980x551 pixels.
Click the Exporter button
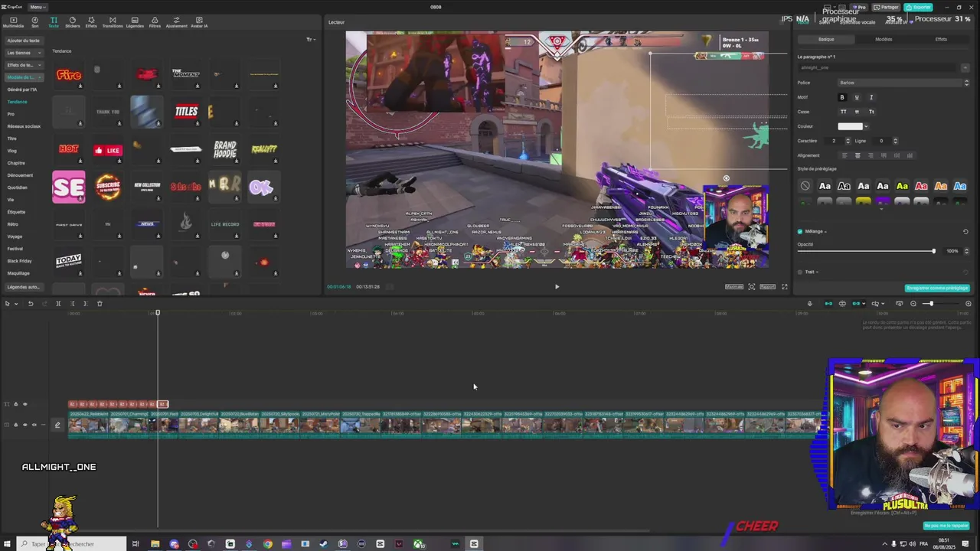click(x=918, y=7)
